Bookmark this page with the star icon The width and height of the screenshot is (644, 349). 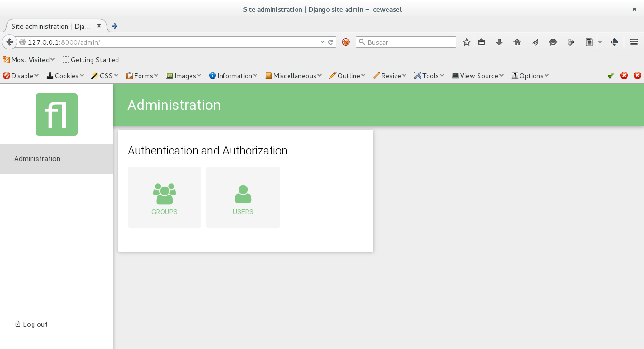point(466,42)
